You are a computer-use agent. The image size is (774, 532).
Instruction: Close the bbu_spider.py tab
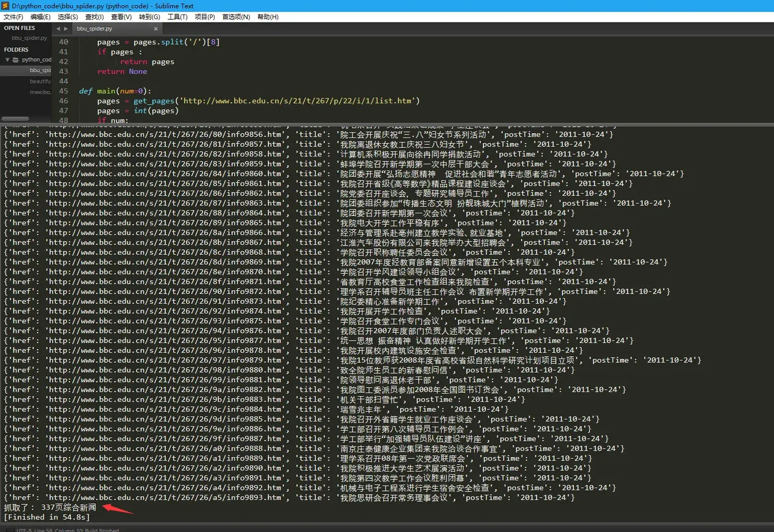[x=155, y=29]
